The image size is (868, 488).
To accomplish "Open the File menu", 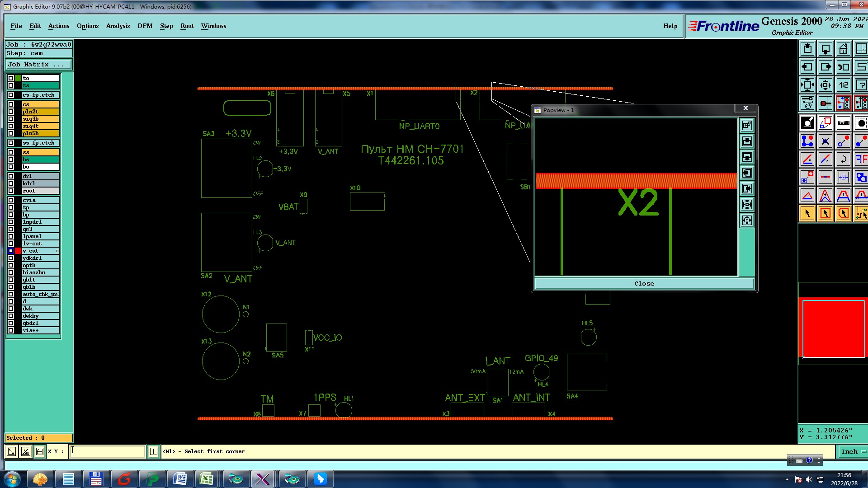I will 16,26.
